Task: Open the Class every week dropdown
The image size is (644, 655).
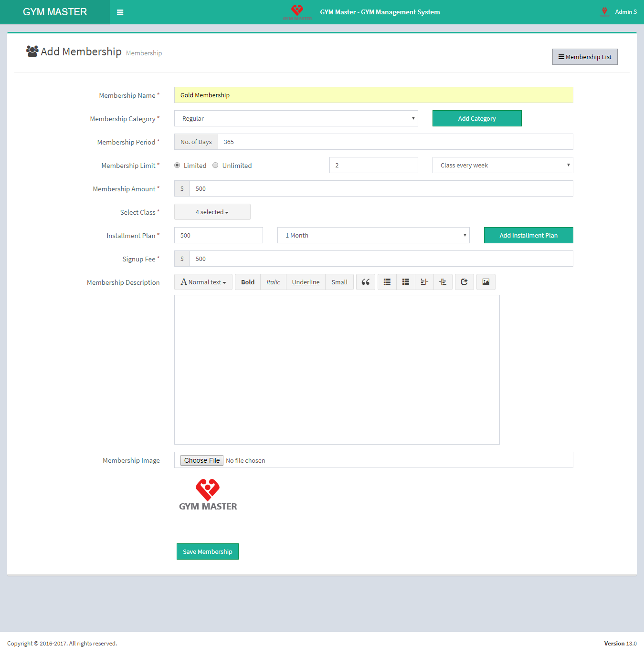Action: pyautogui.click(x=502, y=165)
